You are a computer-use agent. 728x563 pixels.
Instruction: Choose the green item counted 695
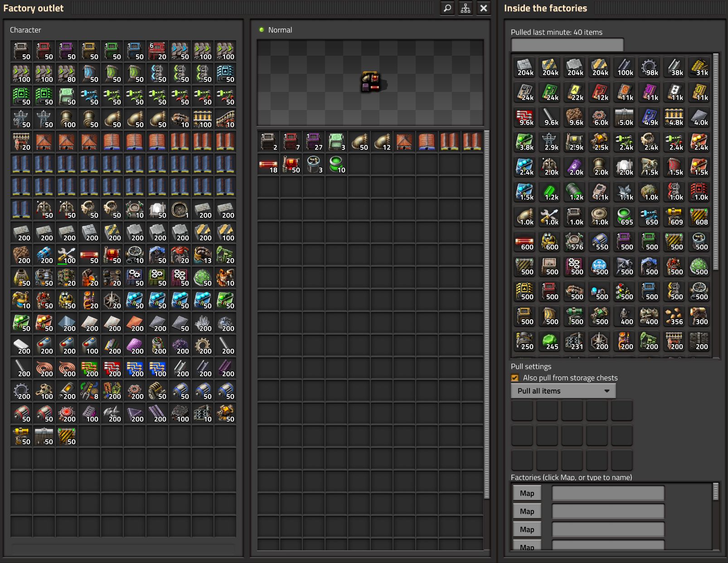pyautogui.click(x=624, y=217)
